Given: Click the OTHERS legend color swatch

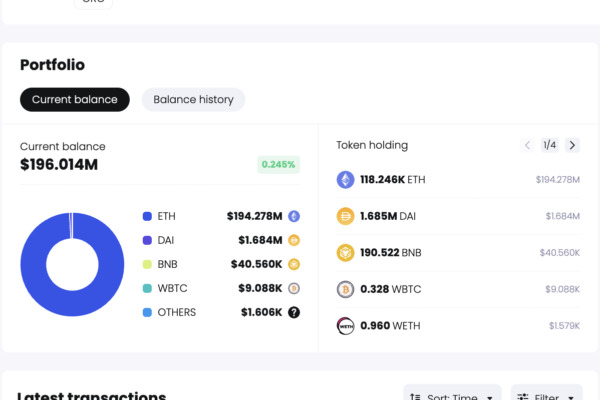Looking at the screenshot, I should (x=147, y=312).
